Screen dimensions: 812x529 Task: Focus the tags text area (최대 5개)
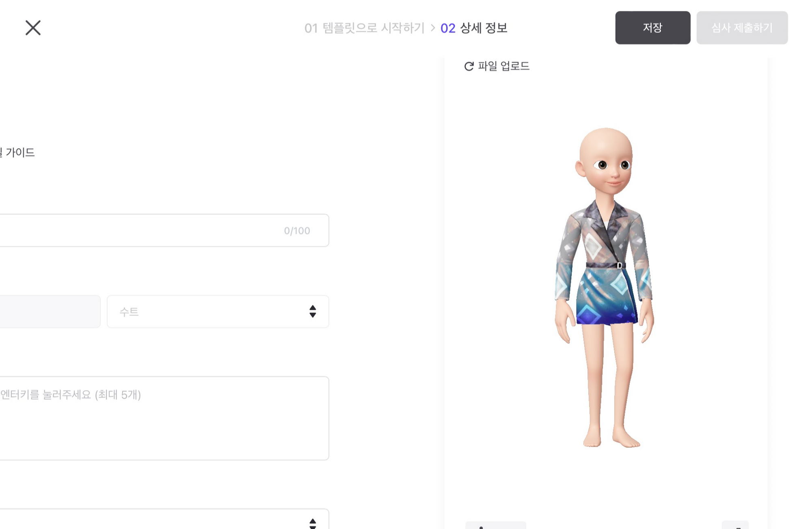point(164,418)
